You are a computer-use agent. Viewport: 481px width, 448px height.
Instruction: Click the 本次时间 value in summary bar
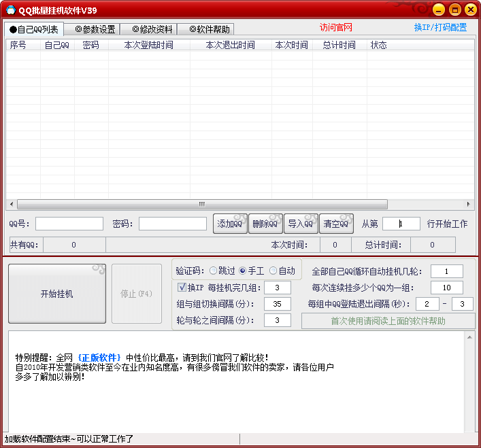335,245
